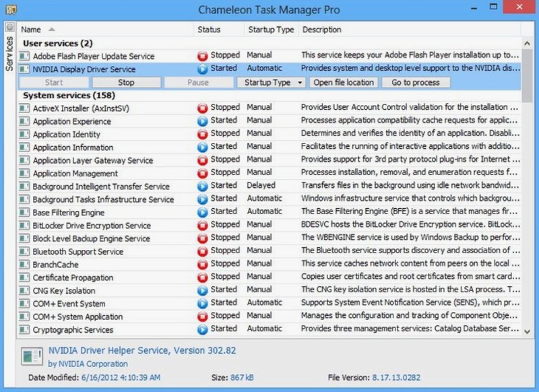
Task: Click started status icon of Application Information
Action: [203, 148]
